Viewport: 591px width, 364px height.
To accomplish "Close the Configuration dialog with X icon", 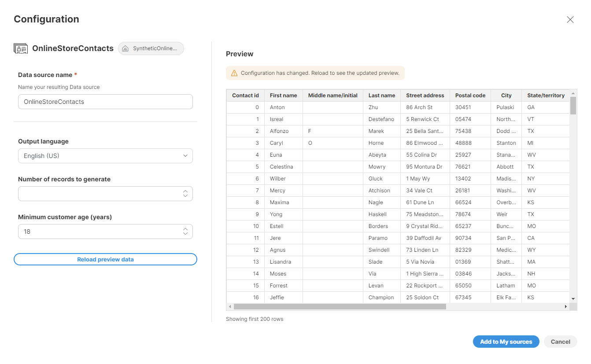I will 570,19.
